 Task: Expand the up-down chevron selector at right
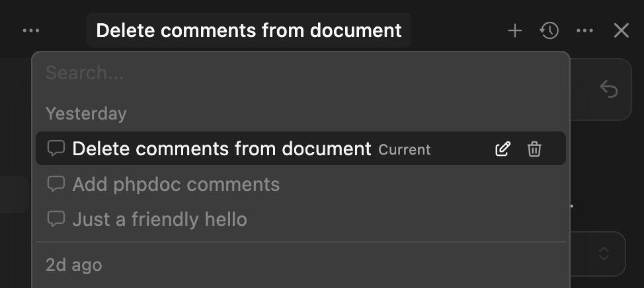point(602,254)
